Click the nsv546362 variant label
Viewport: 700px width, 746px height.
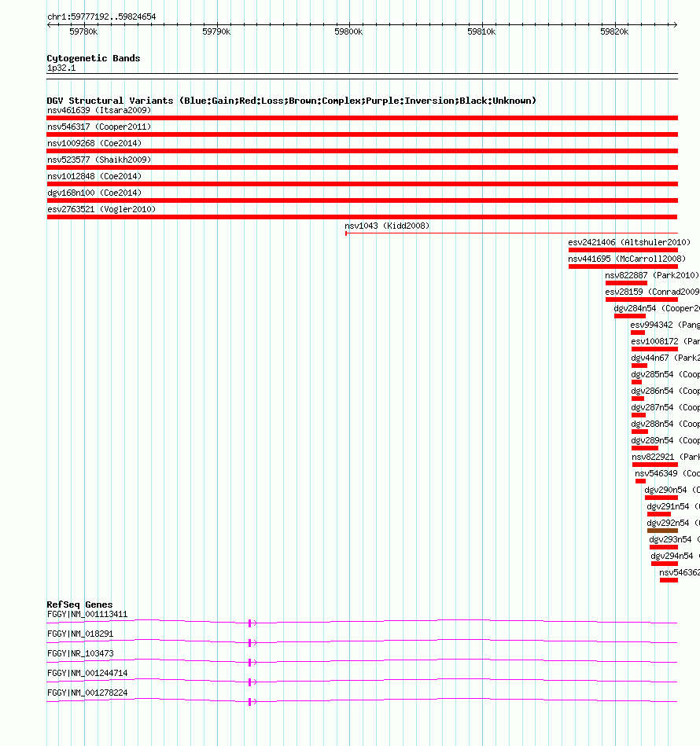pyautogui.click(x=679, y=572)
